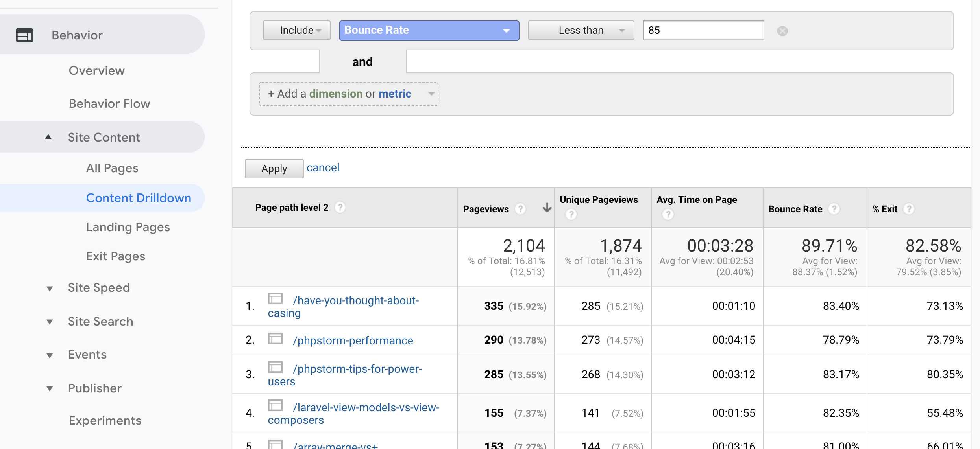Click help icon next to Pageviews header
This screenshot has height=449, width=980.
pos(520,209)
